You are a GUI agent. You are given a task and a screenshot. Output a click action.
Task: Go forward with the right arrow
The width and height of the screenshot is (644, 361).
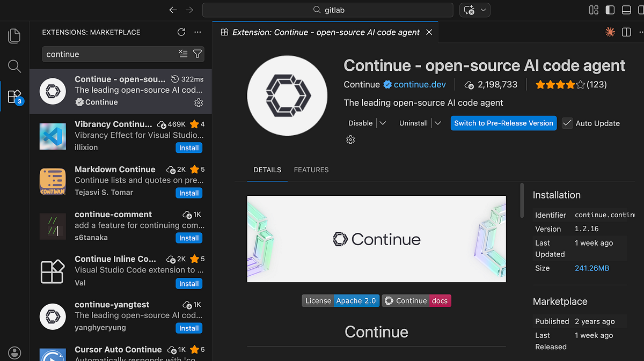189,10
